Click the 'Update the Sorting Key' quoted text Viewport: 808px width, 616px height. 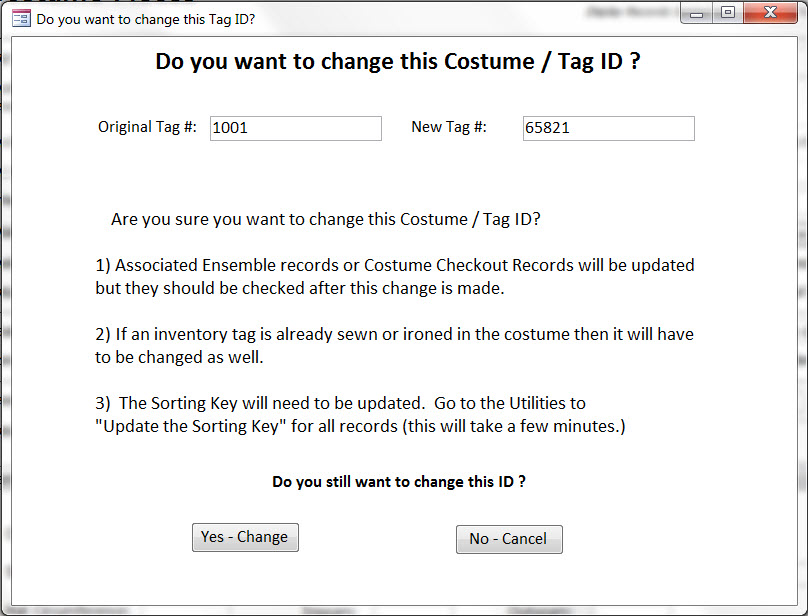(191, 426)
